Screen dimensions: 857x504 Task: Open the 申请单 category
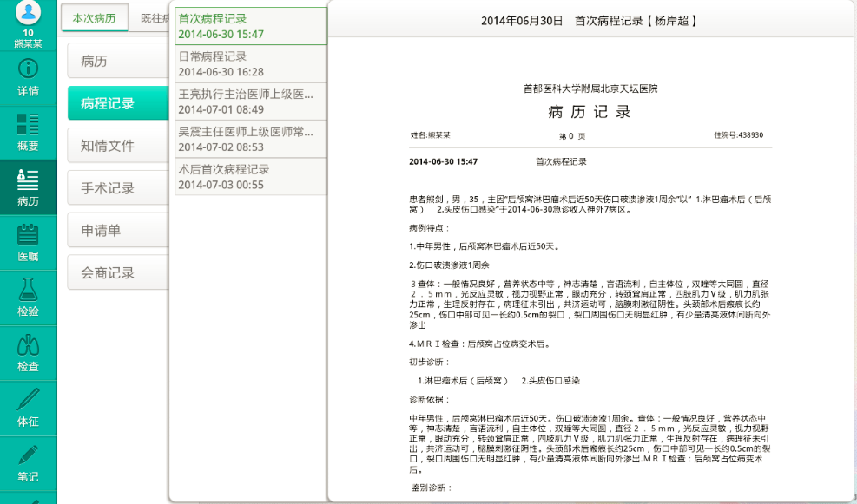(x=117, y=231)
